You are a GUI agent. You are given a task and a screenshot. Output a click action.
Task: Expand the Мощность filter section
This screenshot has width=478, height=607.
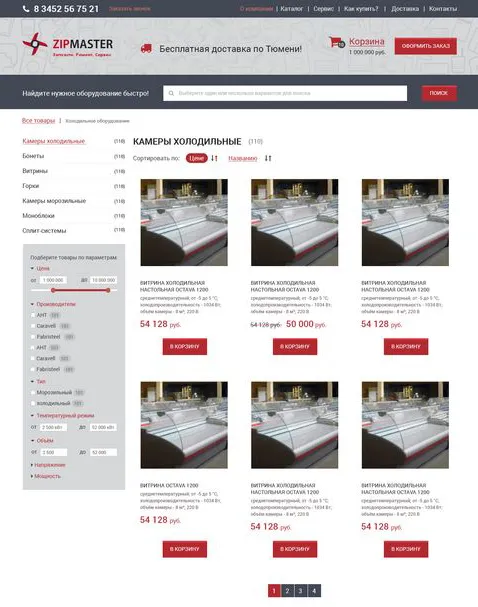click(46, 476)
